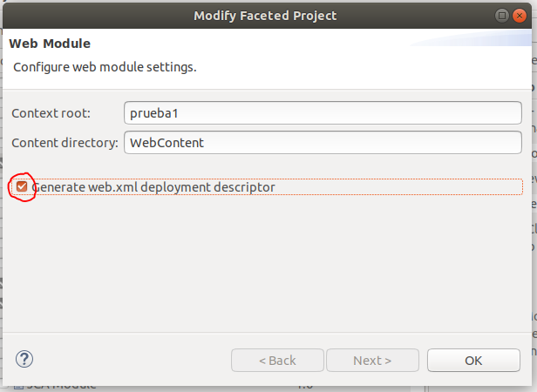Focus the Content directory text field

(323, 142)
